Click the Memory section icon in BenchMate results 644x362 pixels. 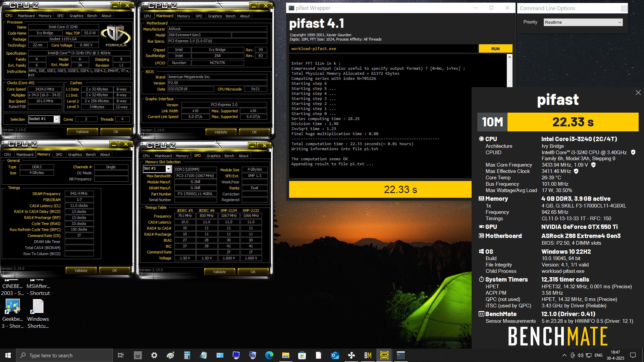[x=481, y=198]
